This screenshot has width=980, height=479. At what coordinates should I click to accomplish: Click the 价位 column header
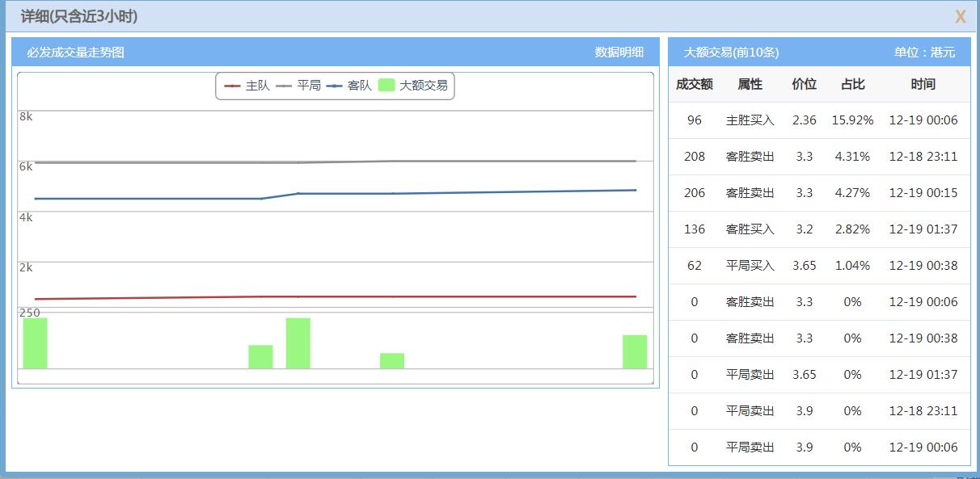pos(804,84)
